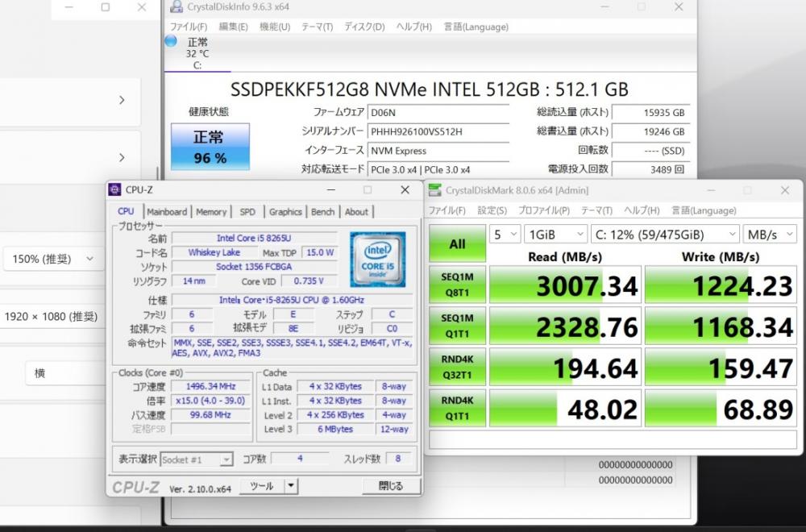Open the Socket #1 selection dropdown
806x532 pixels.
point(197,459)
